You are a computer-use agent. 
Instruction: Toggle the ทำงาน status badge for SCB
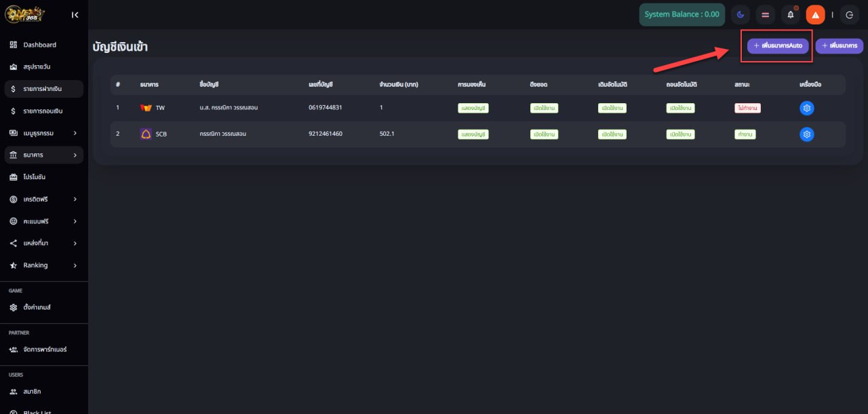pyautogui.click(x=745, y=134)
